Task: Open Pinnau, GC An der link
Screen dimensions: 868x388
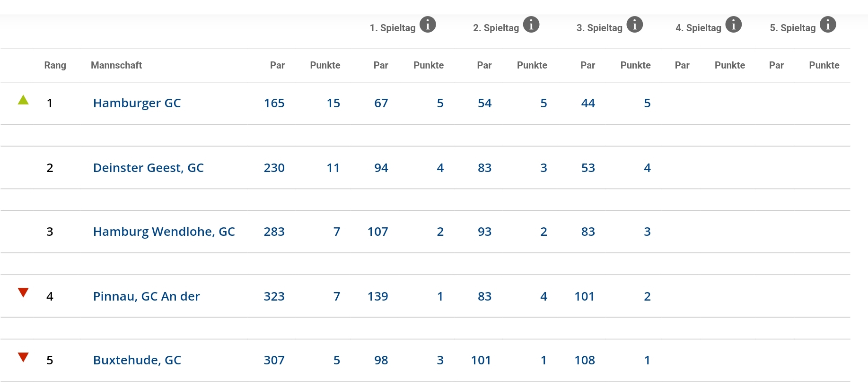Action: coord(146,296)
